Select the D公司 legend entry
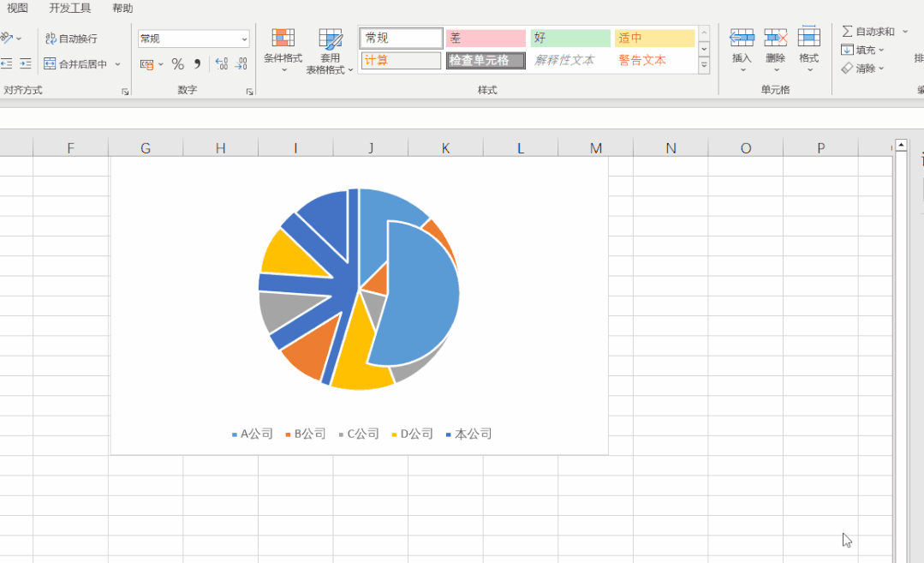 point(413,434)
